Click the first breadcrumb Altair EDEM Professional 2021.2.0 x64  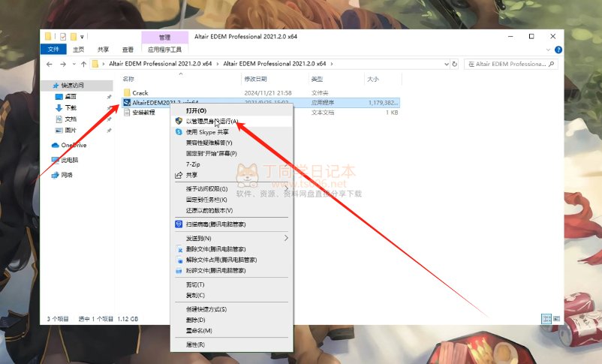[x=160, y=64]
